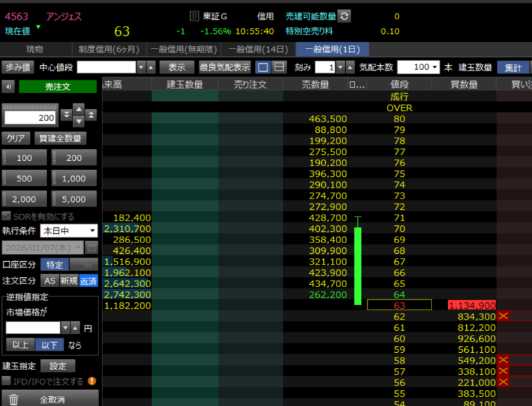
Task: Click the orange IFD/IFO warning info icon
Action: (x=92, y=381)
